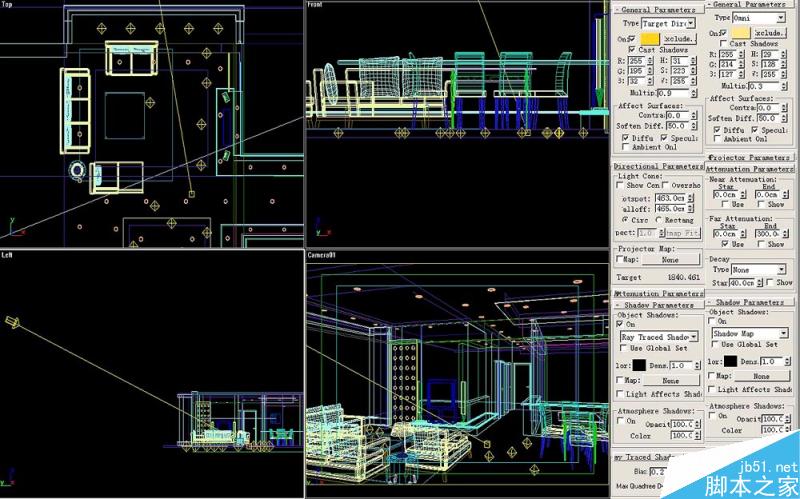
Task: Click Multiplier field showing 0.3
Action: point(764,86)
